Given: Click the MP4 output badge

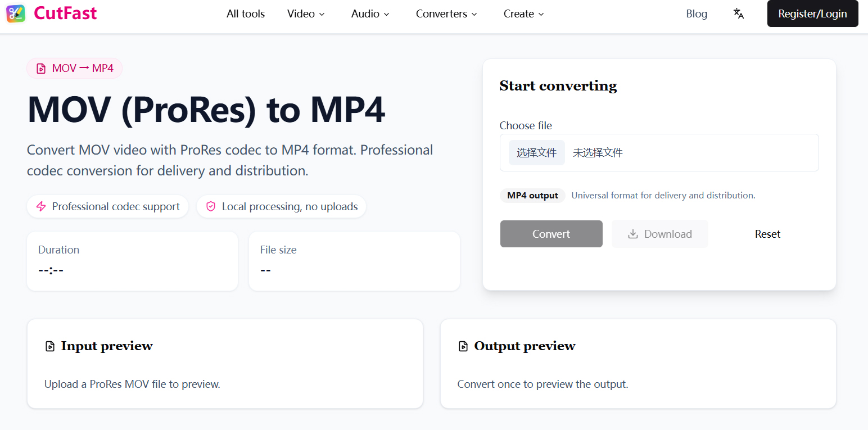Looking at the screenshot, I should point(532,195).
